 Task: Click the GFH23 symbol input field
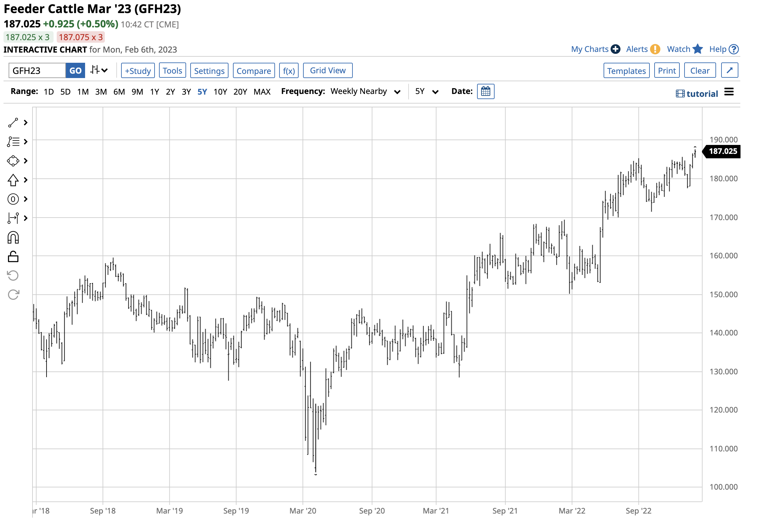click(x=36, y=71)
